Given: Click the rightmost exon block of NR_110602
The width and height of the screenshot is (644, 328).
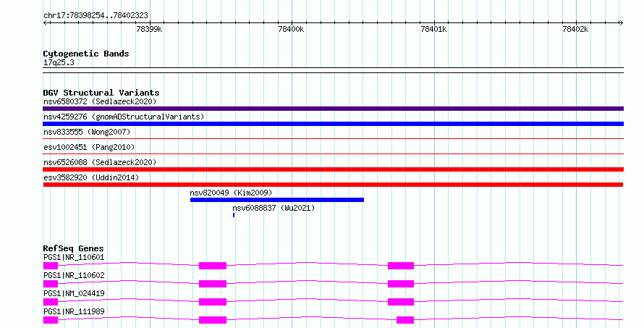Looking at the screenshot, I should 401,284.
